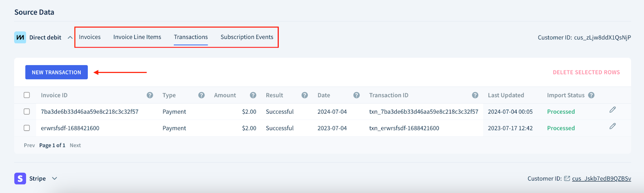This screenshot has width=644, height=193.
Task: Click the Stripe source logo icon
Action: tap(20, 178)
